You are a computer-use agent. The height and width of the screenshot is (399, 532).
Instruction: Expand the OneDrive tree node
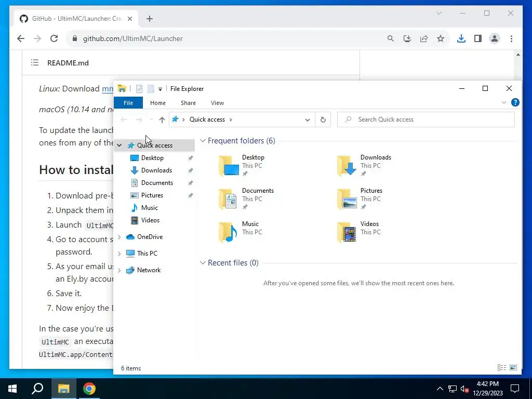tap(119, 237)
